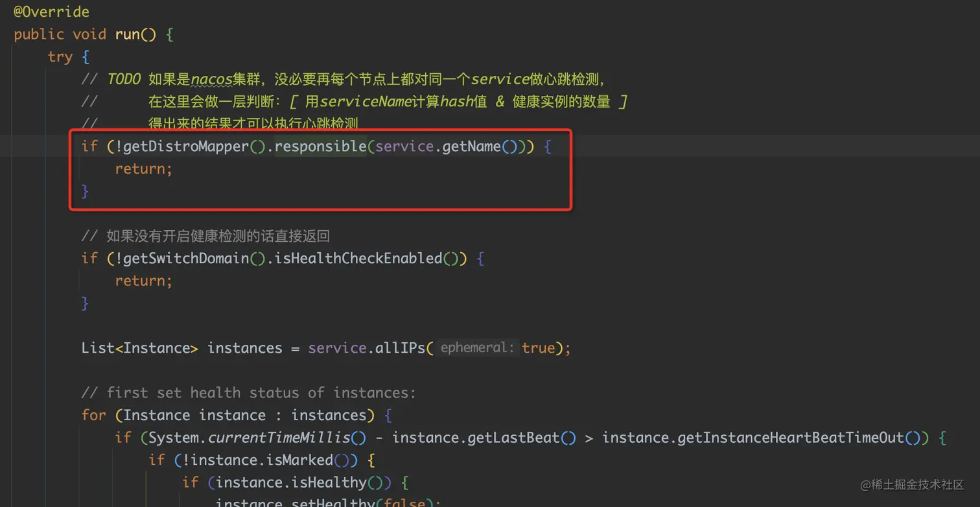Click instance.isHealthy() condition
This screenshot has height=507, width=980.
tap(300, 482)
